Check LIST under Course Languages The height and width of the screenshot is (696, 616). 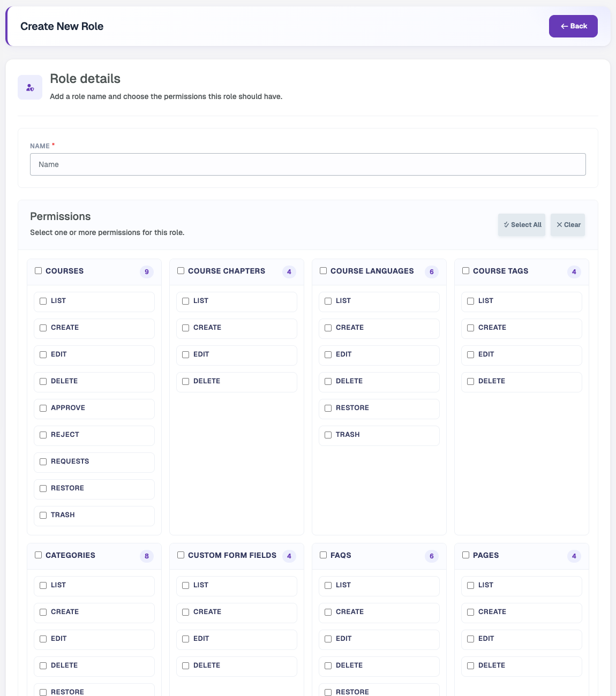tap(328, 301)
